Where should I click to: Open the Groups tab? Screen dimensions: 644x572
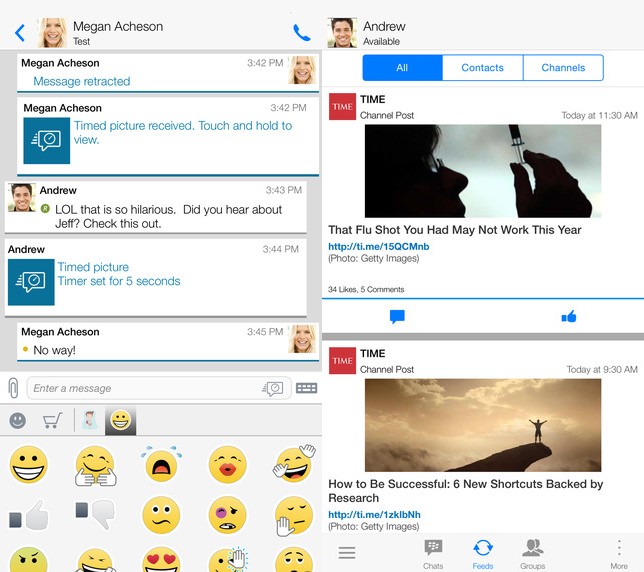533,554
